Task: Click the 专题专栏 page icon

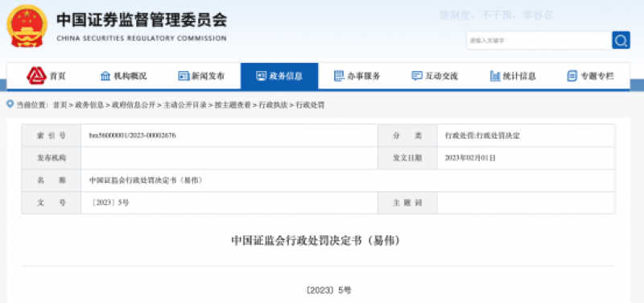Action: 572,76
